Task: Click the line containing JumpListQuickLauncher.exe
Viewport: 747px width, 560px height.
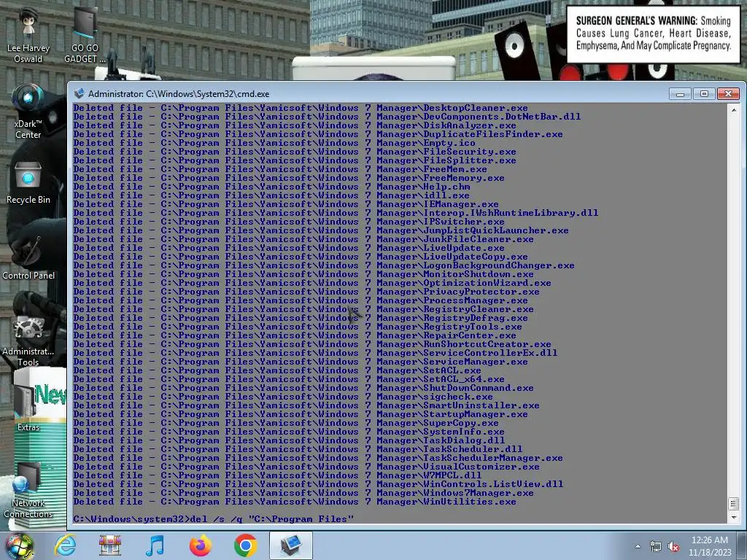Action: (321, 230)
